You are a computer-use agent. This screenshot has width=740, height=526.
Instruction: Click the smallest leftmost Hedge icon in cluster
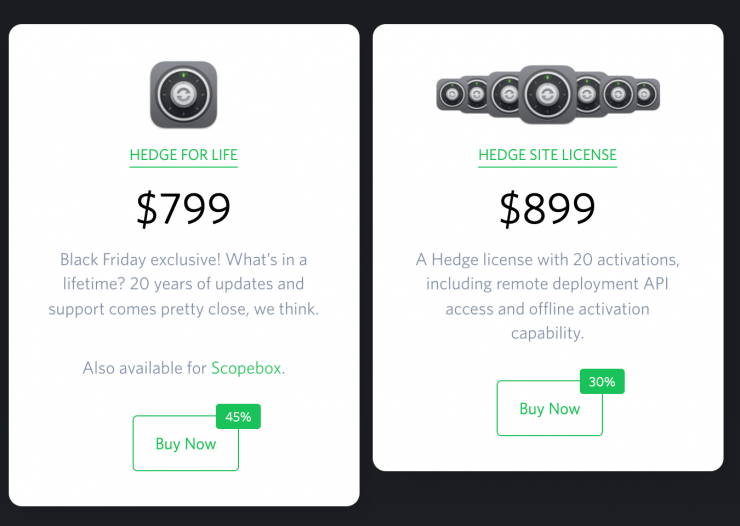click(449, 96)
